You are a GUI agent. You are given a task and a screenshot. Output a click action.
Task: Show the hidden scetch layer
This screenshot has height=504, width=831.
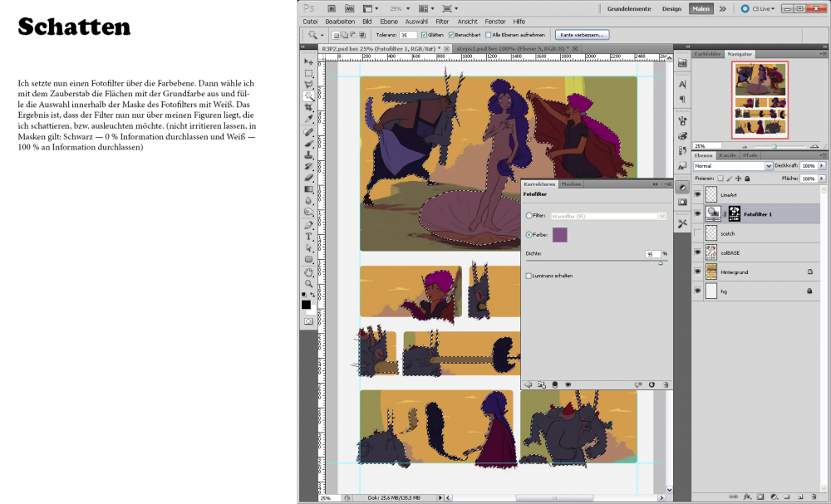[x=697, y=235]
